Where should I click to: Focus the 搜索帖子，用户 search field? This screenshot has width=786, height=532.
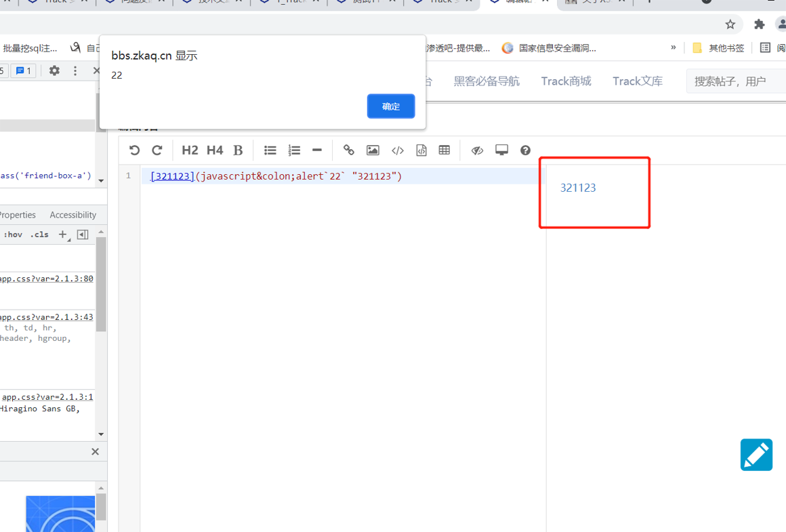(736, 81)
